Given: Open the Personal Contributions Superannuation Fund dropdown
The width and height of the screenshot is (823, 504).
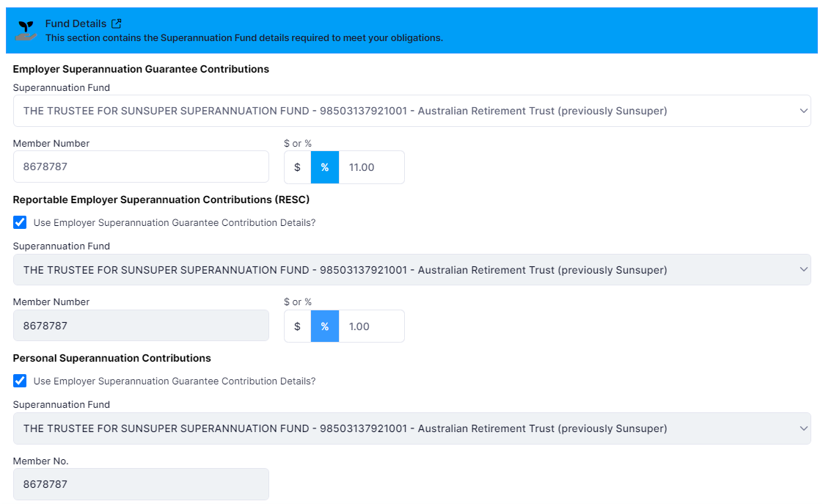Looking at the screenshot, I should pos(411,428).
